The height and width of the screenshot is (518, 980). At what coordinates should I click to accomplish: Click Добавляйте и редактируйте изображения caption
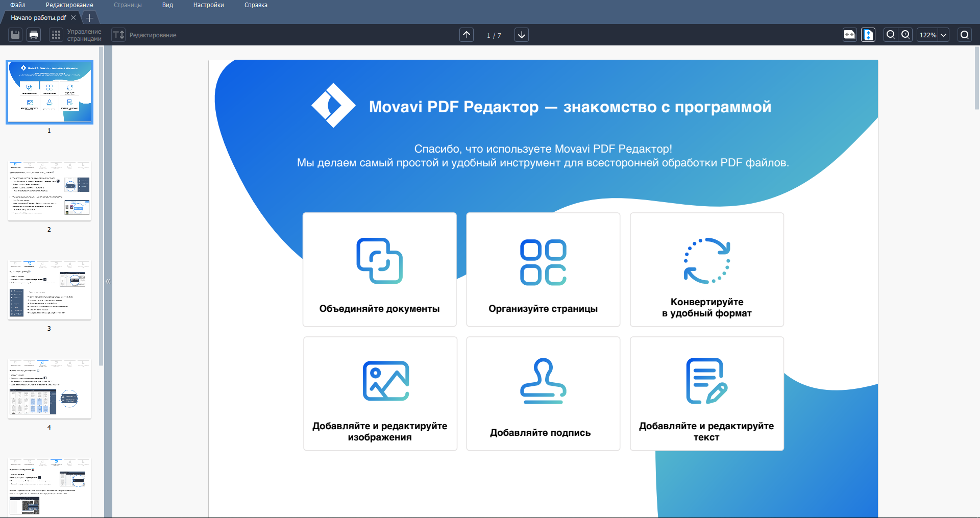click(380, 432)
